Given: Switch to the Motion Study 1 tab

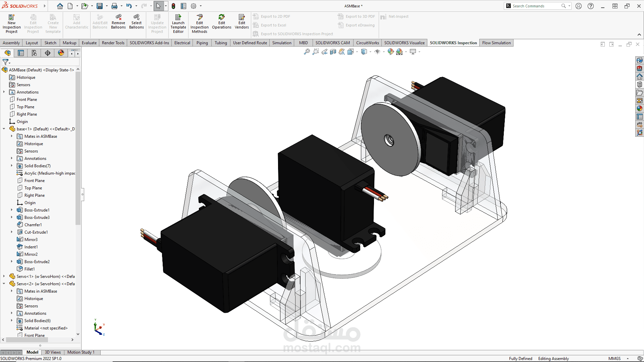Looking at the screenshot, I should (80, 352).
